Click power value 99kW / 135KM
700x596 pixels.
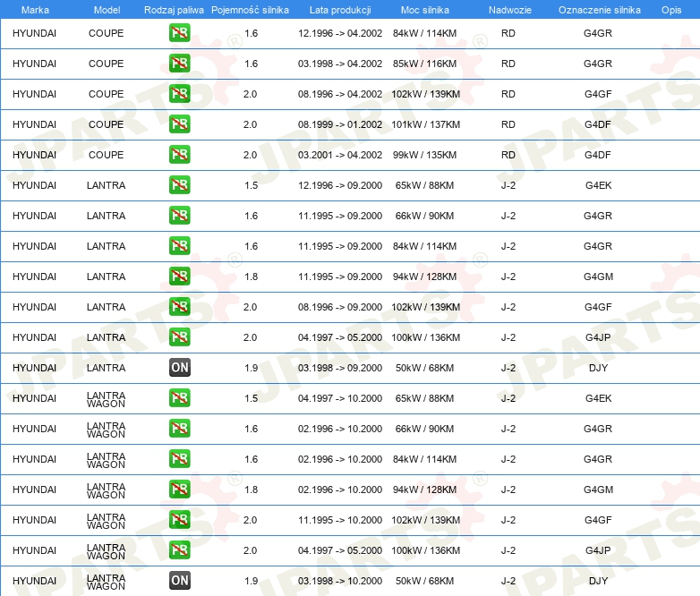tap(424, 155)
